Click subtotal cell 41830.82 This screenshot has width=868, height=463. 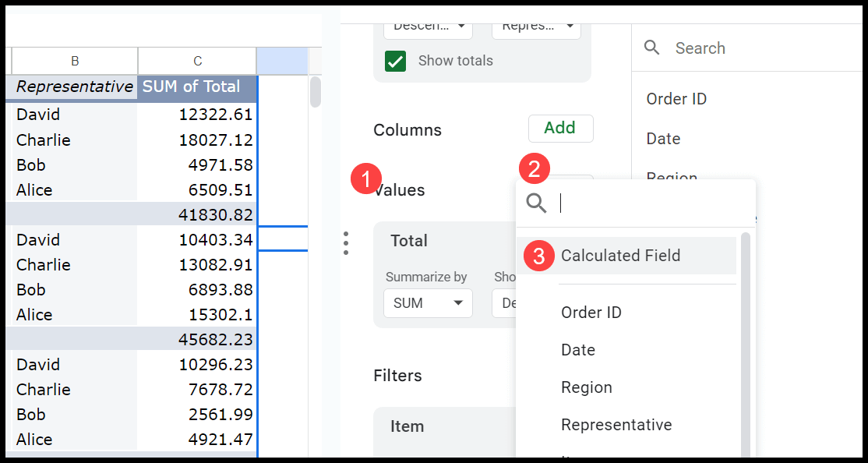point(198,214)
